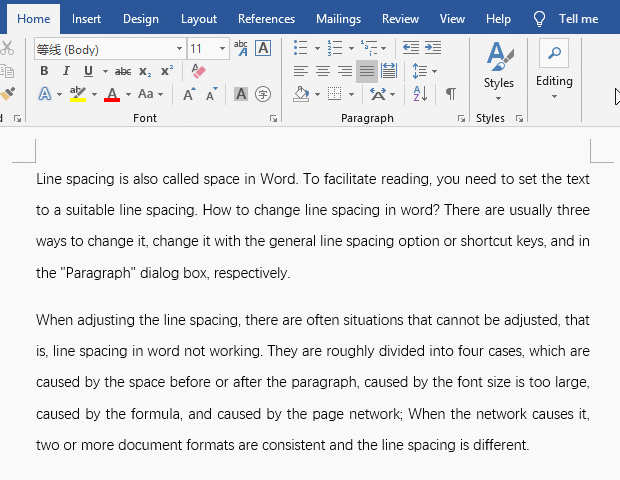Image resolution: width=620 pixels, height=480 pixels.
Task: Expand the font size dropdown
Action: coord(223,49)
